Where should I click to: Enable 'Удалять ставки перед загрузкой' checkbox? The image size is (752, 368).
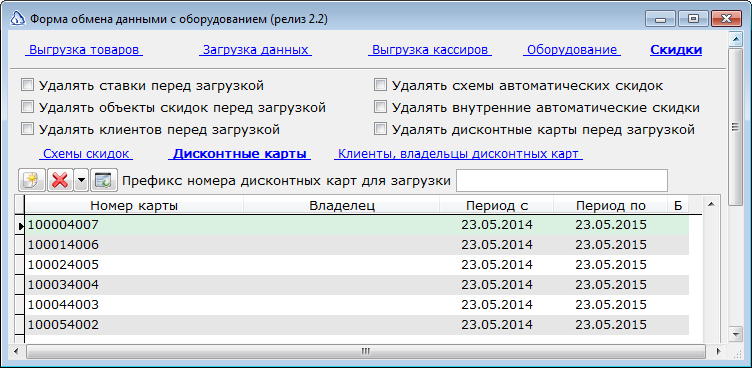[x=27, y=85]
